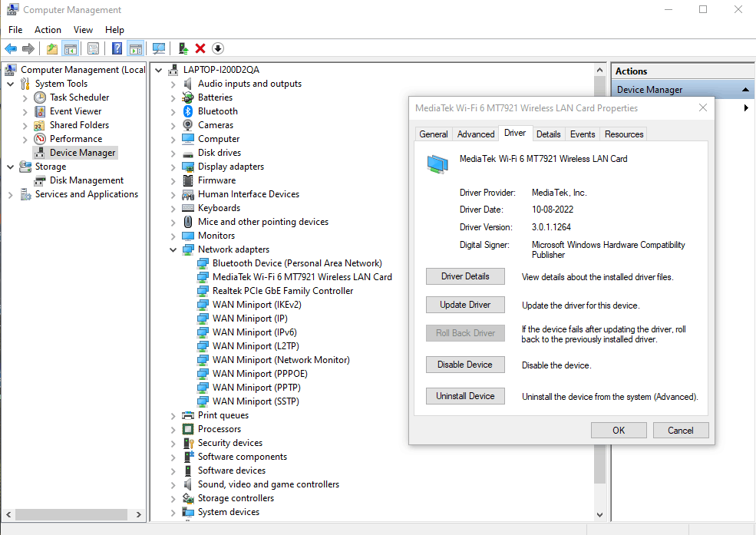Image resolution: width=756 pixels, height=535 pixels.
Task: Toggle the Show/Hide Console Tree toolbar icon
Action: tap(71, 48)
